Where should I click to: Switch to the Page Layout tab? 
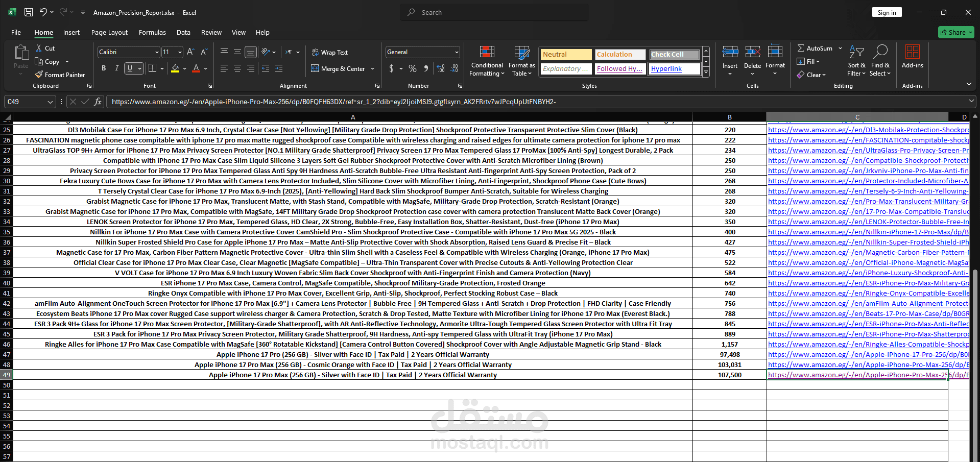[x=109, y=32]
